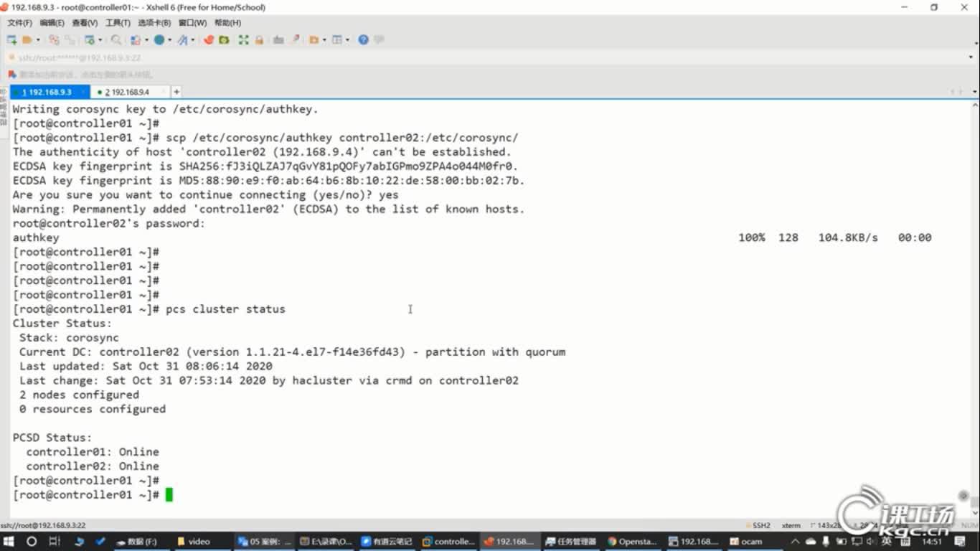Click the globe web browser icon

161,40
